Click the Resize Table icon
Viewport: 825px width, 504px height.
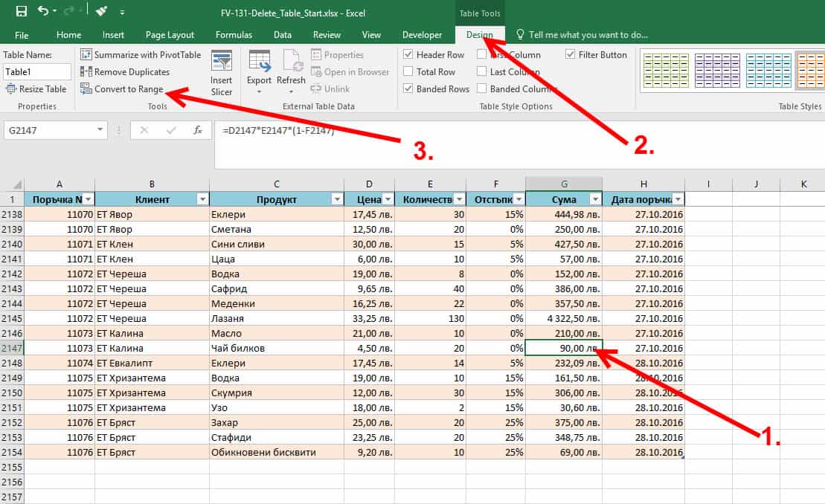(11, 89)
